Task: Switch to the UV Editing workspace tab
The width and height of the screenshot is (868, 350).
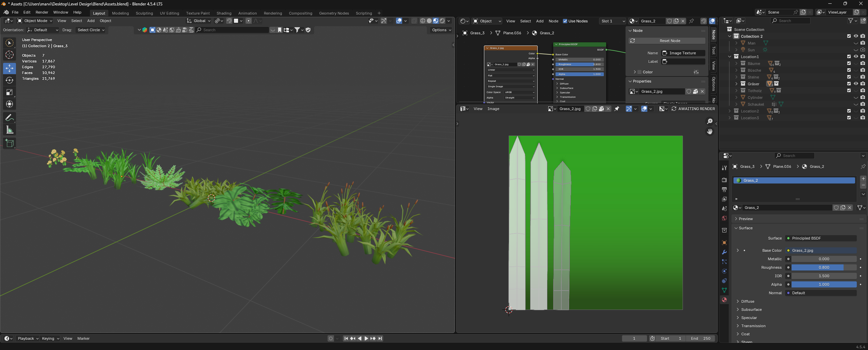Action: [x=169, y=13]
